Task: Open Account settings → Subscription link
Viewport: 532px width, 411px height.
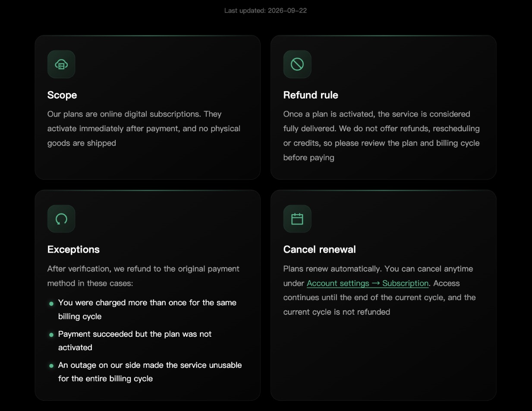Action: pos(368,283)
